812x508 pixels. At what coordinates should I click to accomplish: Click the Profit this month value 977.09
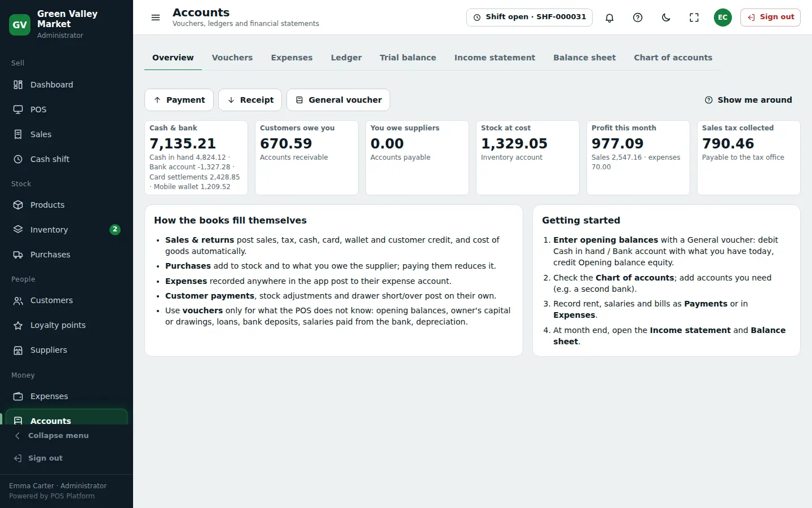[x=617, y=144]
